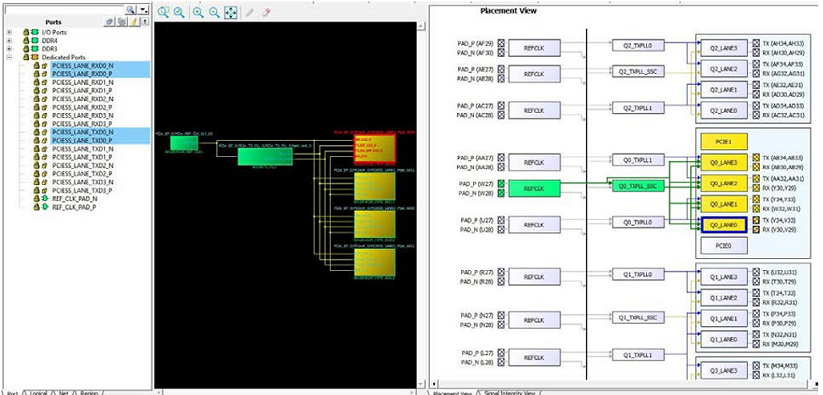
Task: Expand the I/O Ports tree node
Action: tap(9, 33)
